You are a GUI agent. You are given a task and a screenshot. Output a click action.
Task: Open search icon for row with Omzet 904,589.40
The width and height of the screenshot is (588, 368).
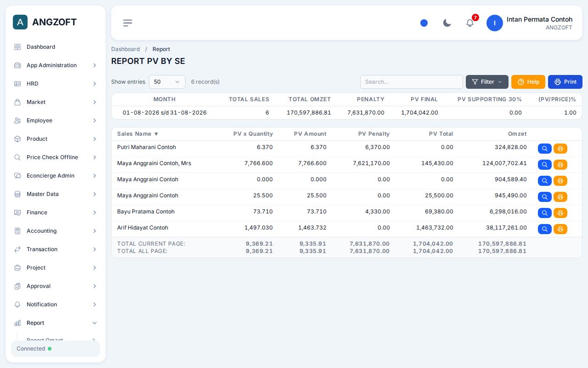[544, 181]
